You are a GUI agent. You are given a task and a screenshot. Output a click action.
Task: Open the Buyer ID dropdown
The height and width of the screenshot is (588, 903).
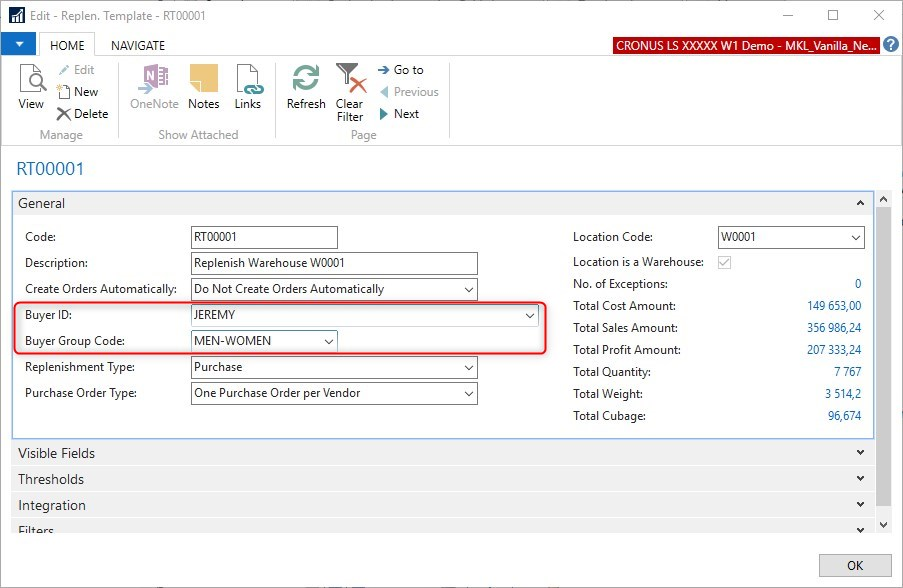tap(529, 315)
